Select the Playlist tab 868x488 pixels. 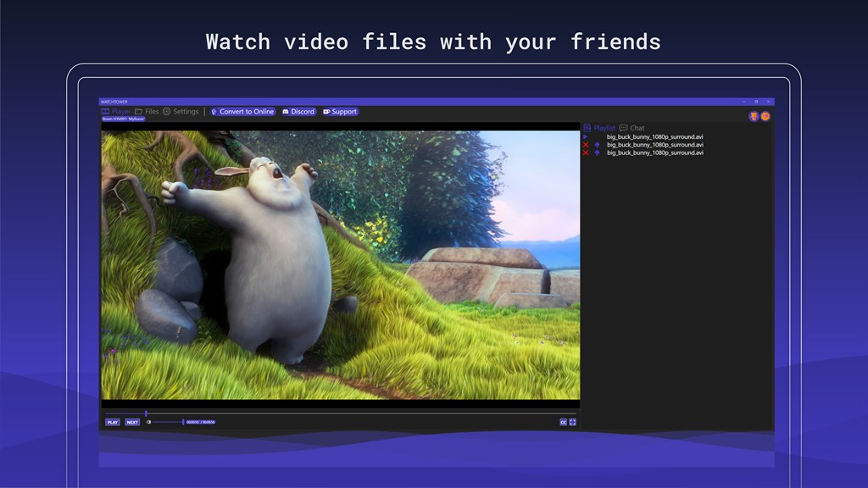599,128
